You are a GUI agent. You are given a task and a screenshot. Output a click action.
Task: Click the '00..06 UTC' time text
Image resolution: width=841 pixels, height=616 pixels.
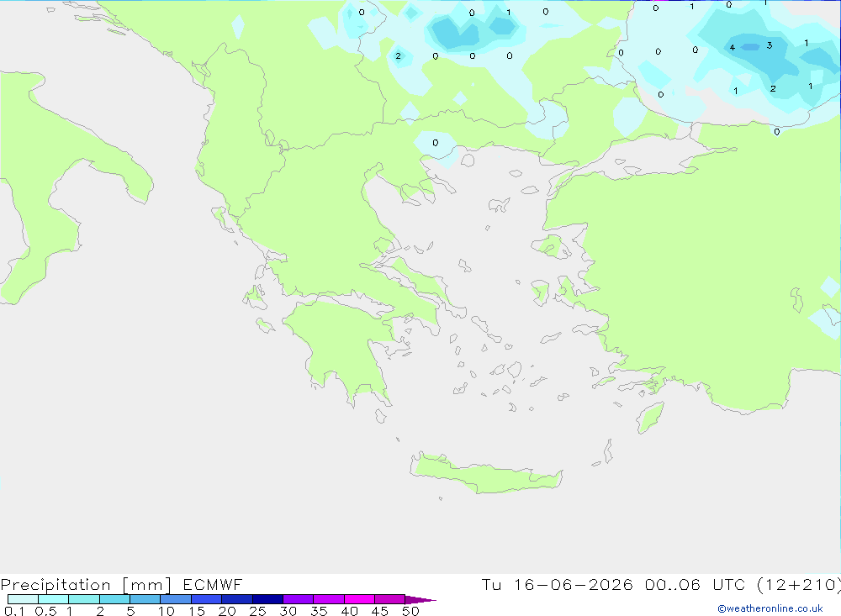(696, 584)
